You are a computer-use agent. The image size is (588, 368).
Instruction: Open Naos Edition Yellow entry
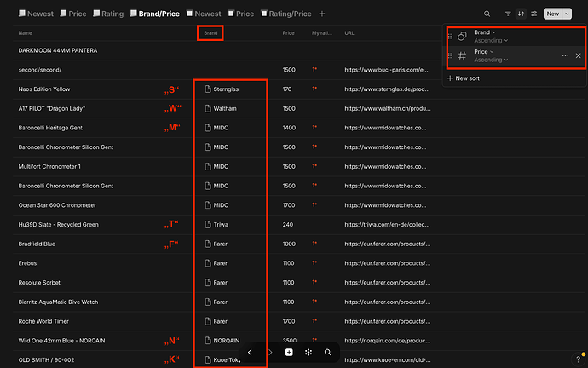click(44, 89)
